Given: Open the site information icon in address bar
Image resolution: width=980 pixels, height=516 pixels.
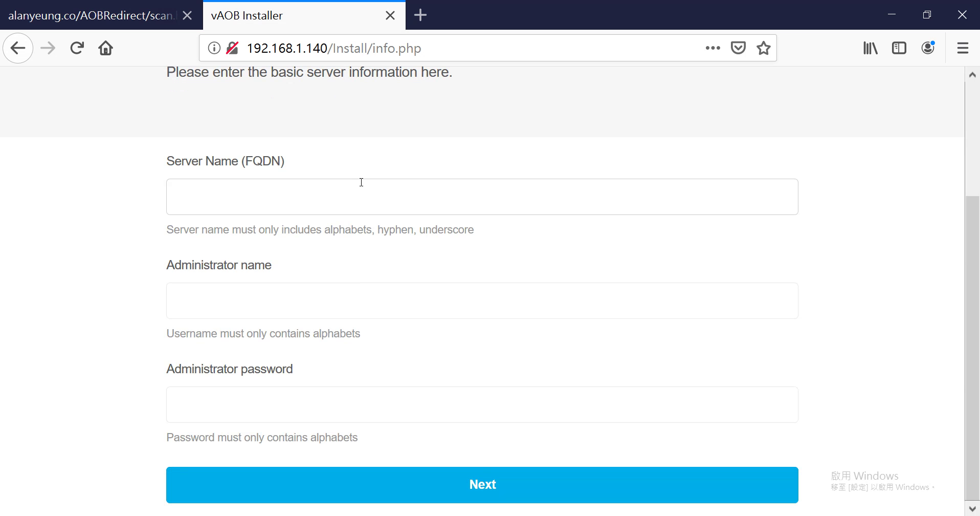Looking at the screenshot, I should point(214,48).
